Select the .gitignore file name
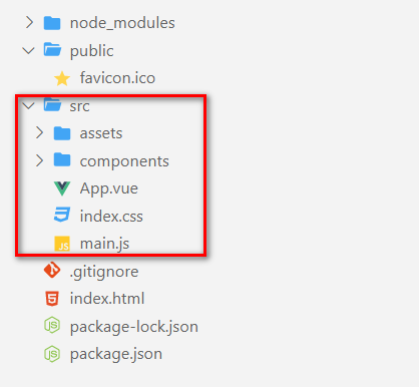This screenshot has height=387, width=419. [104, 272]
